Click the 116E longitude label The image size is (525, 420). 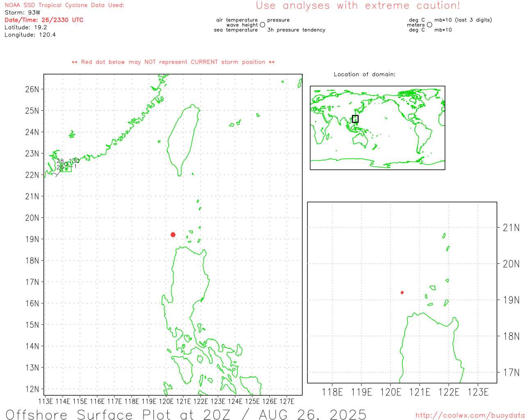coord(97,402)
